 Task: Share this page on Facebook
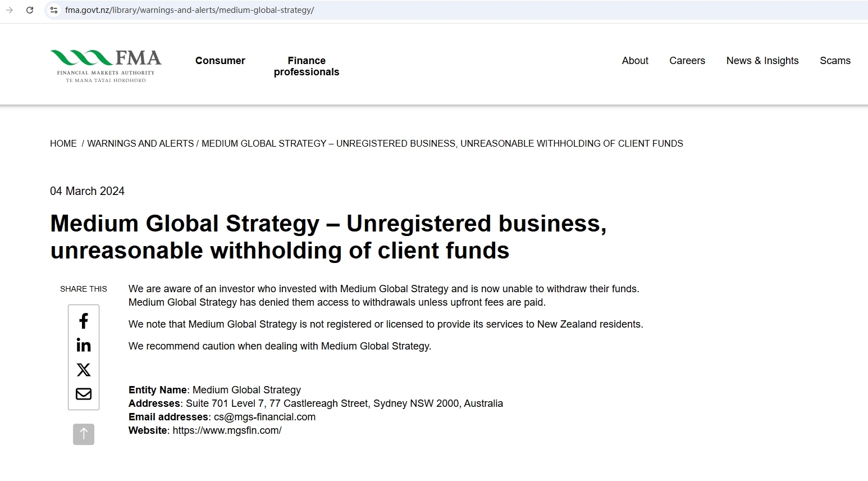point(84,321)
